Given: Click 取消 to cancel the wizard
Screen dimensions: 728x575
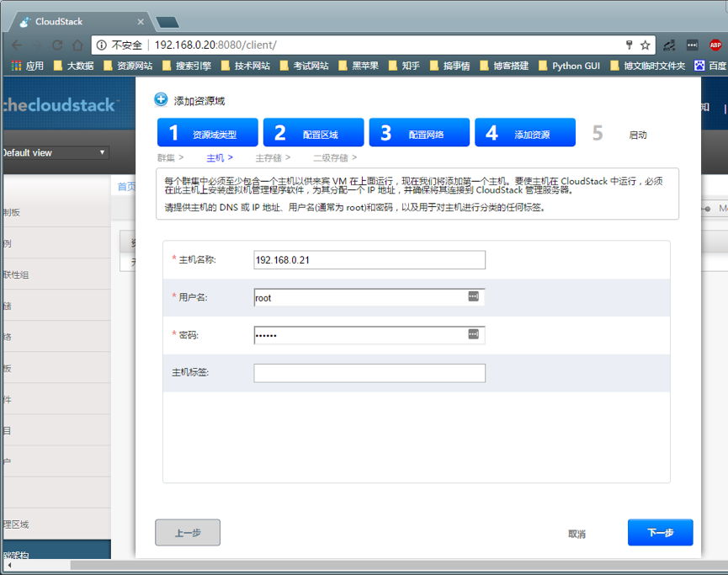Looking at the screenshot, I should click(577, 534).
